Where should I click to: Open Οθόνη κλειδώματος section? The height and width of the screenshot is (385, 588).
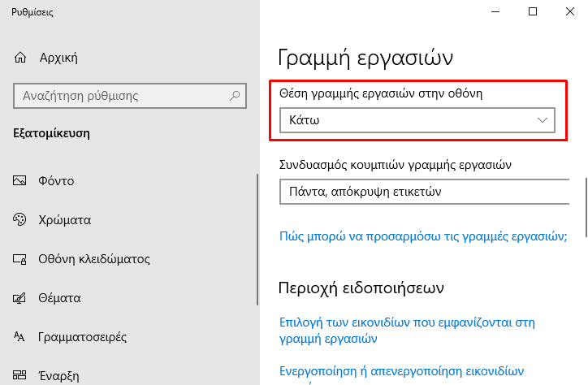pos(94,259)
